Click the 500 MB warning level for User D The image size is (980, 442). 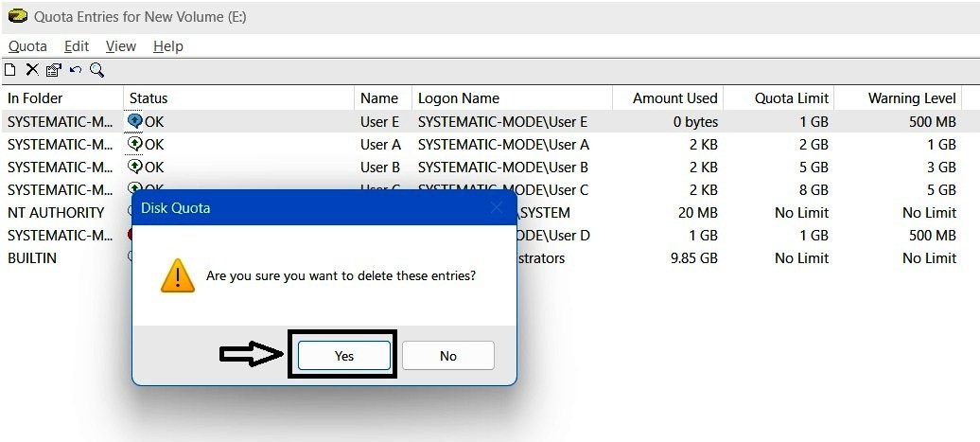point(933,235)
